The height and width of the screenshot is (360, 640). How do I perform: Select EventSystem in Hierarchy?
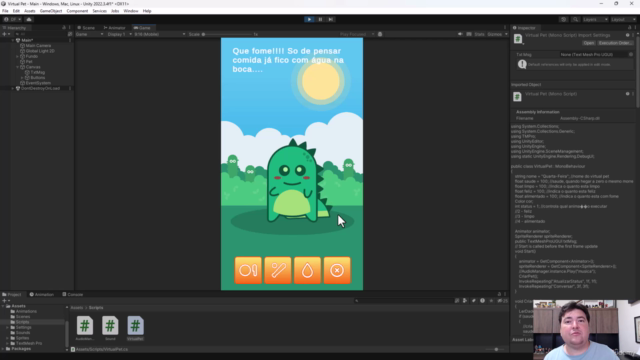38,83
